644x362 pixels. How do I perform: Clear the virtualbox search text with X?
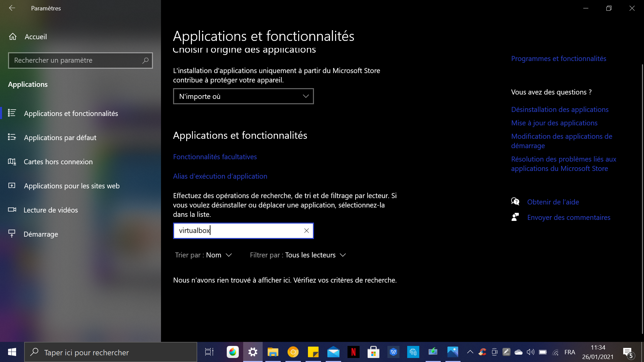306,231
